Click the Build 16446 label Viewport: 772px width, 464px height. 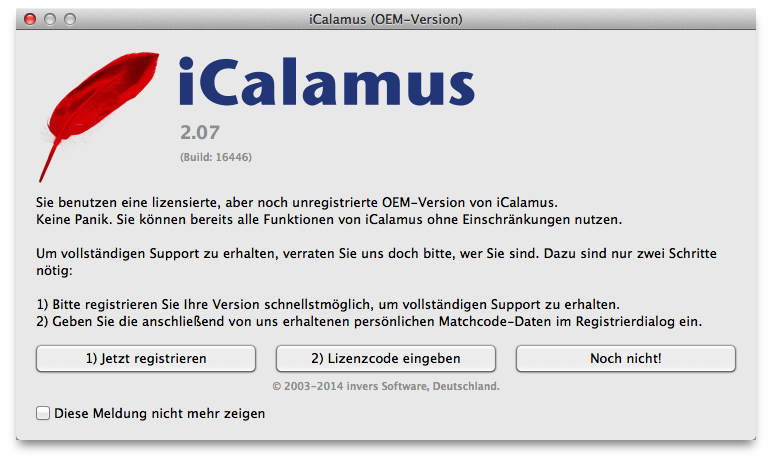(216, 157)
